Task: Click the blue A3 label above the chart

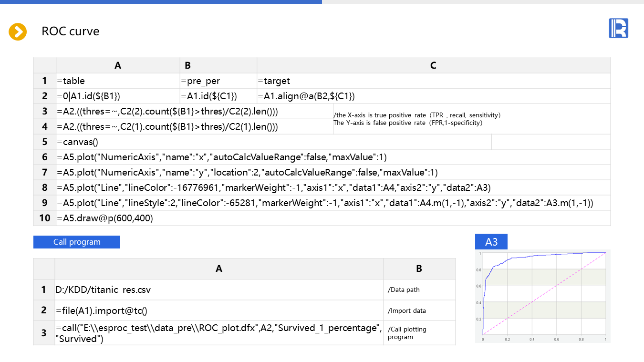Action: (491, 242)
